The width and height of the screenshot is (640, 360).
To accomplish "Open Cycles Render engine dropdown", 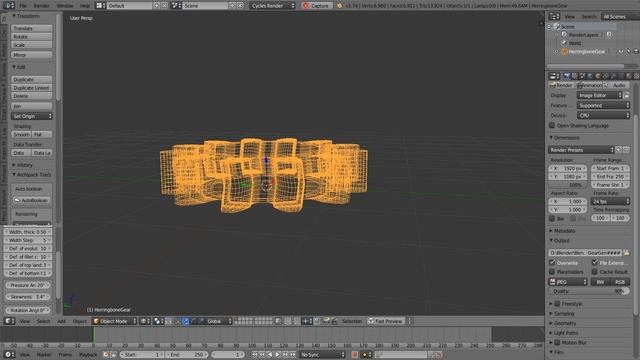I will pos(272,6).
